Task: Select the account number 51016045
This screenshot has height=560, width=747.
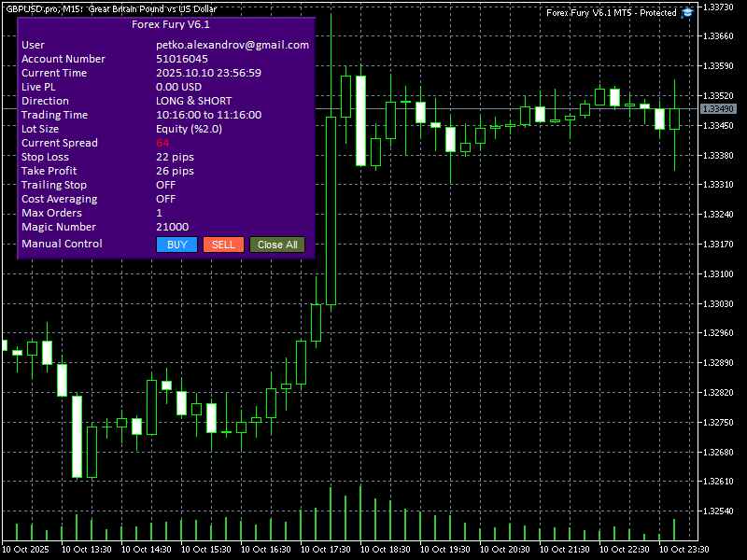Action: coord(182,59)
